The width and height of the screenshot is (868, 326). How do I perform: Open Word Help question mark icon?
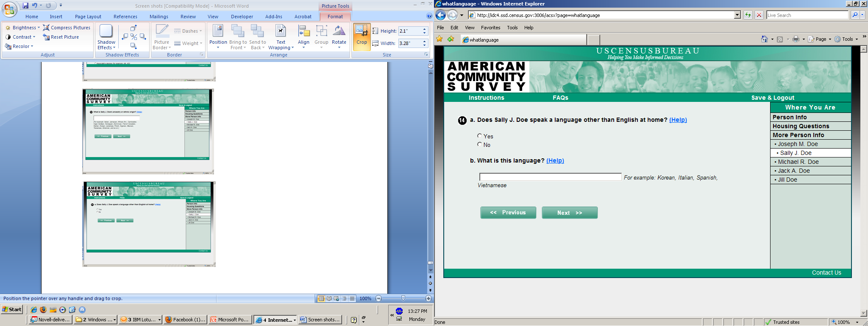click(x=429, y=16)
